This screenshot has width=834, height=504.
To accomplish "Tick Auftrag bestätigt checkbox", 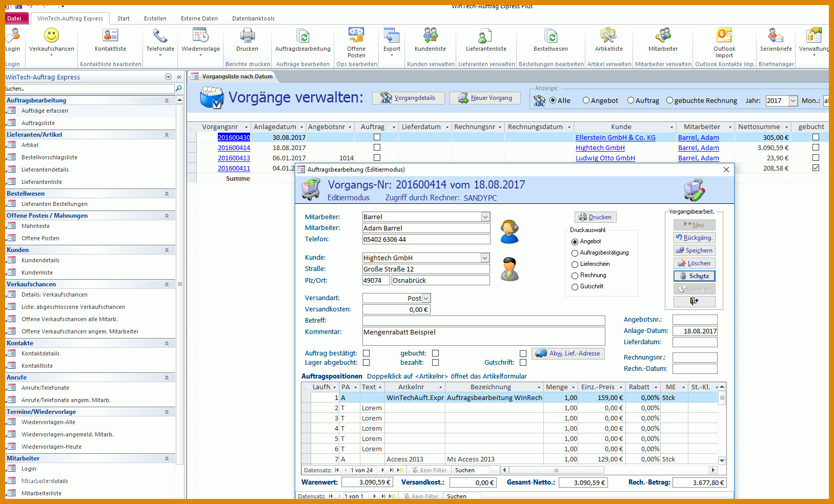I will 366,353.
